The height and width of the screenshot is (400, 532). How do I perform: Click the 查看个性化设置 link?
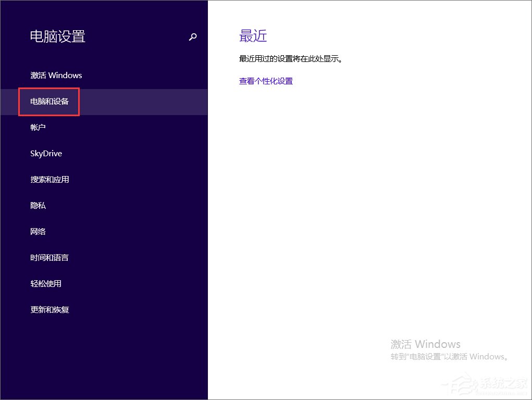coord(266,81)
